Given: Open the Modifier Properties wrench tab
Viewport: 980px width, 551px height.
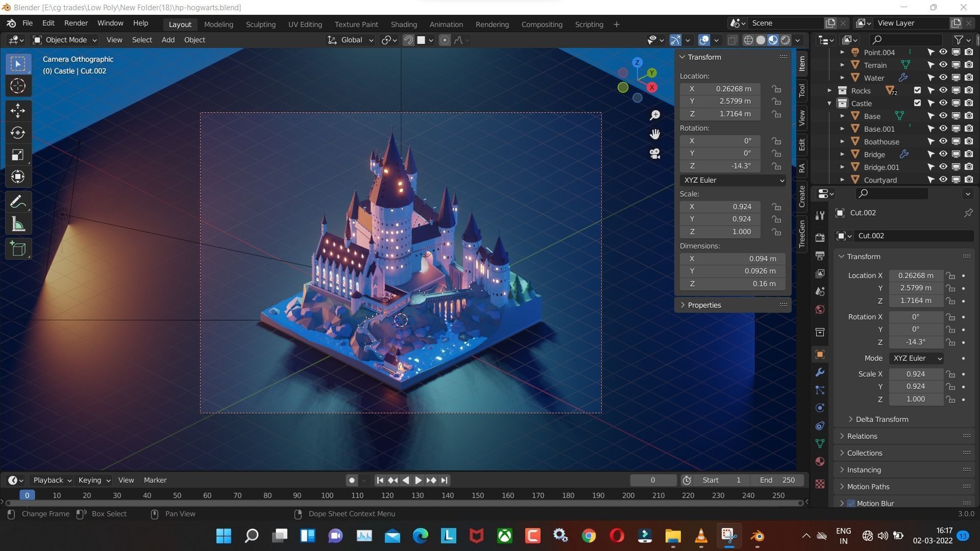Looking at the screenshot, I should (x=820, y=372).
